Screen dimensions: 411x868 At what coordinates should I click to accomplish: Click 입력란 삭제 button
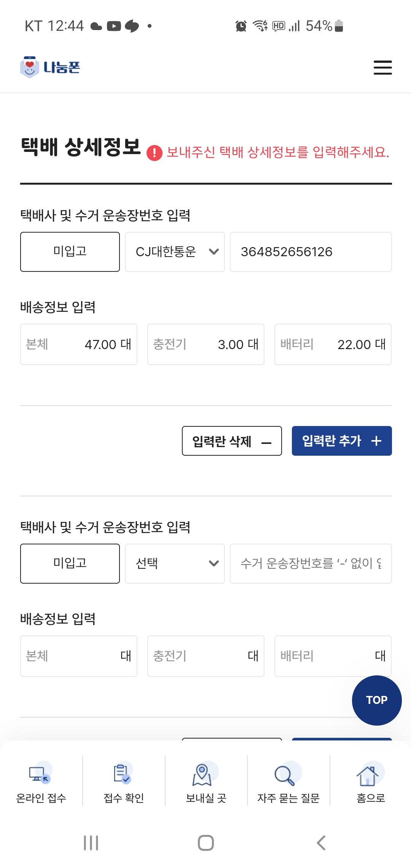(x=232, y=441)
